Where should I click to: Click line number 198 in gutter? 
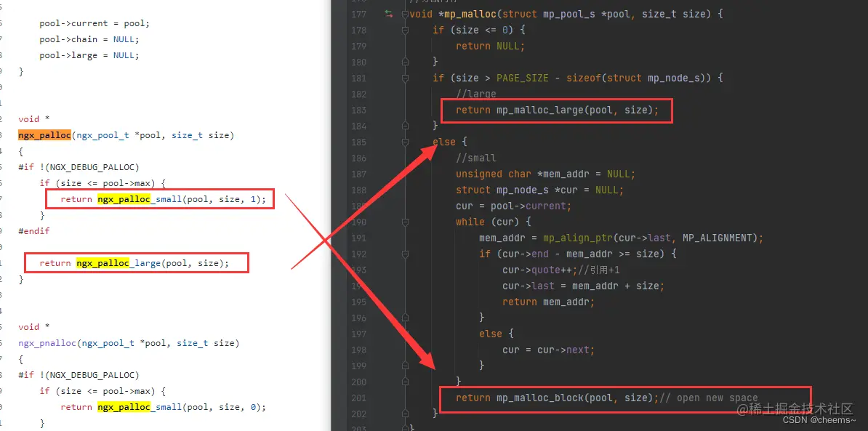359,350
